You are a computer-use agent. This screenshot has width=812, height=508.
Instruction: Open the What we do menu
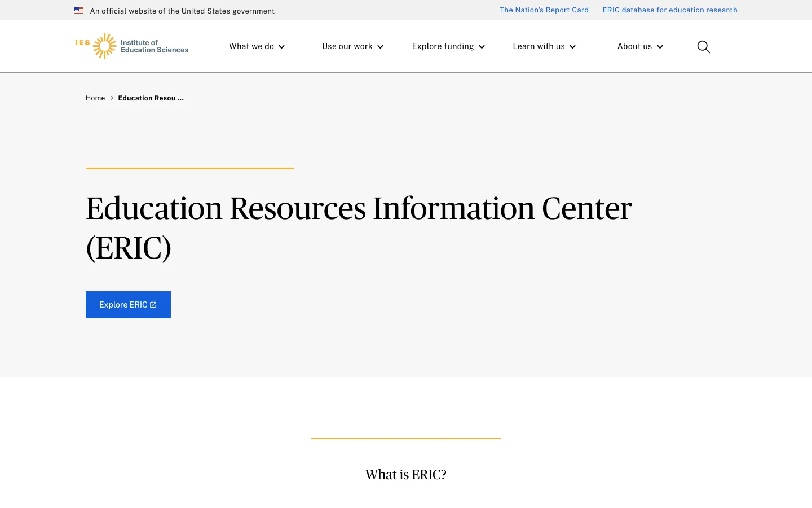click(x=257, y=46)
